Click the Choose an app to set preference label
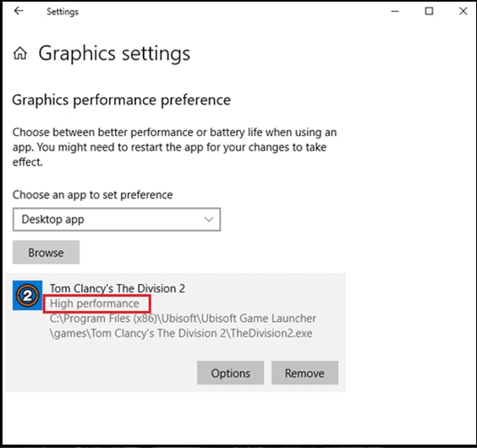Viewport: 477px width, 448px height. (92, 194)
